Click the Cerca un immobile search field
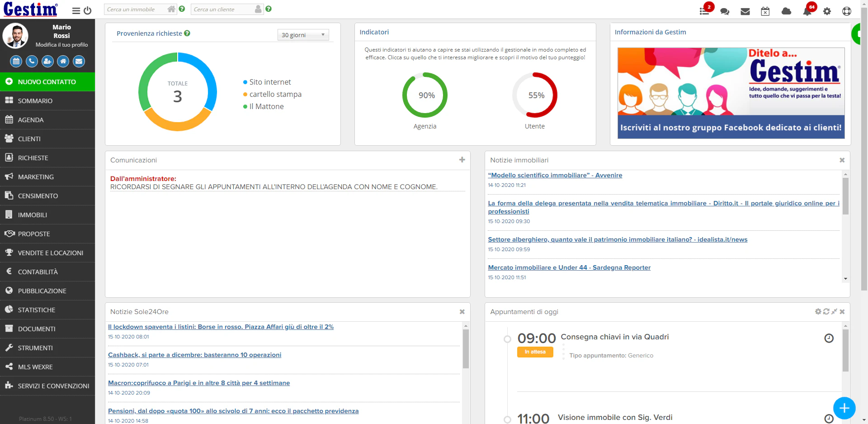 coord(136,9)
